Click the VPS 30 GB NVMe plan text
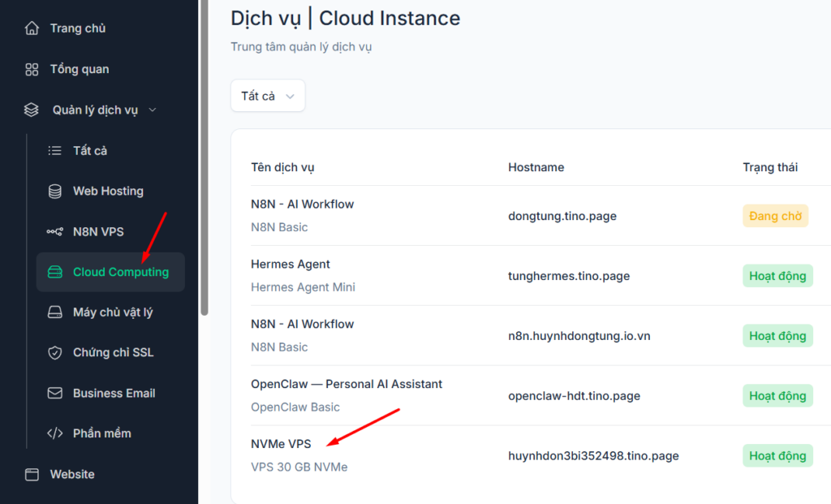Screen dimensions: 831x504 (x=299, y=467)
